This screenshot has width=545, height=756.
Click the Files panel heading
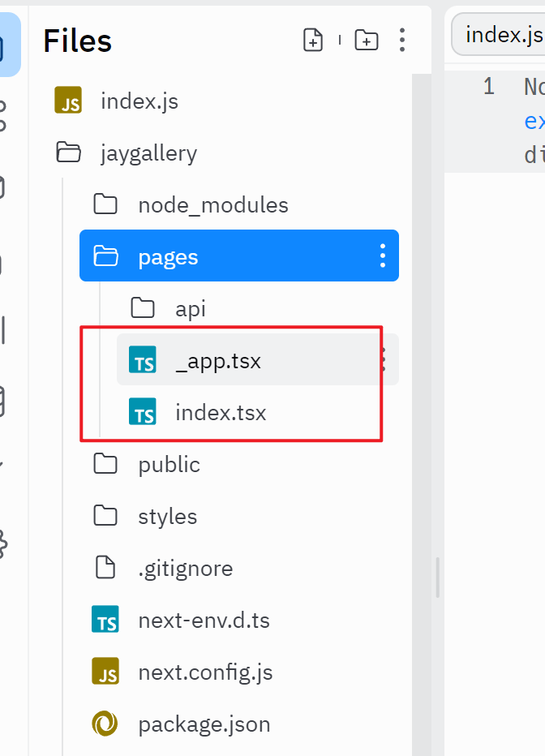click(x=78, y=41)
